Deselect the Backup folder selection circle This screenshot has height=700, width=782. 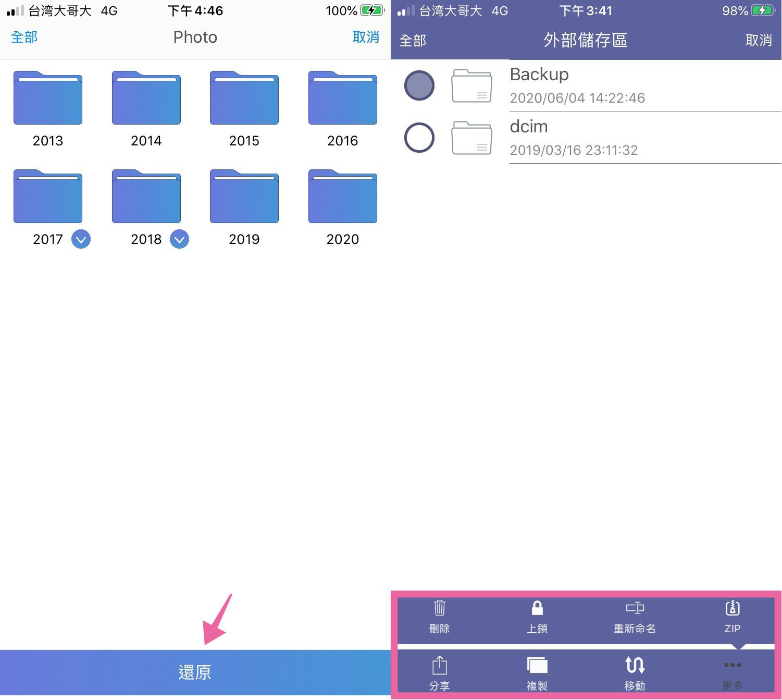[x=419, y=85]
